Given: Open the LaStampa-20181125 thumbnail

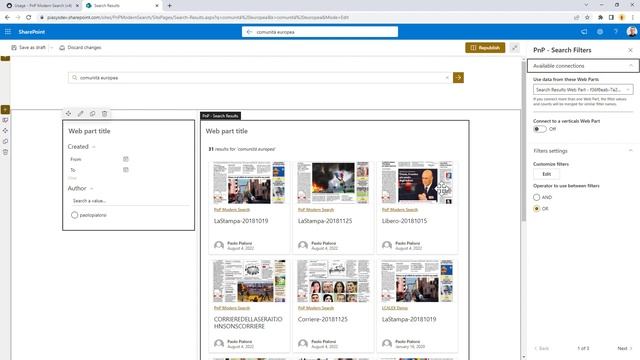Looking at the screenshot, I should pos(333,182).
